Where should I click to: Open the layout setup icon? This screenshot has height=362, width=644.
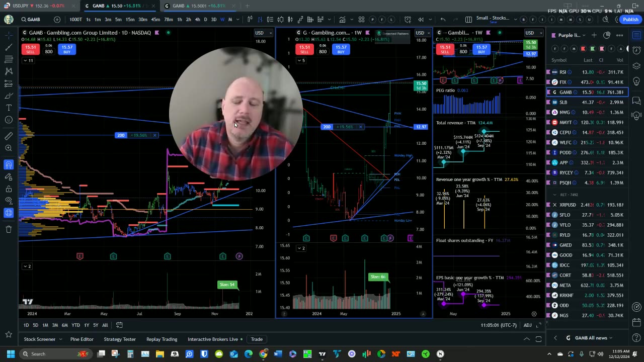pos(468,20)
